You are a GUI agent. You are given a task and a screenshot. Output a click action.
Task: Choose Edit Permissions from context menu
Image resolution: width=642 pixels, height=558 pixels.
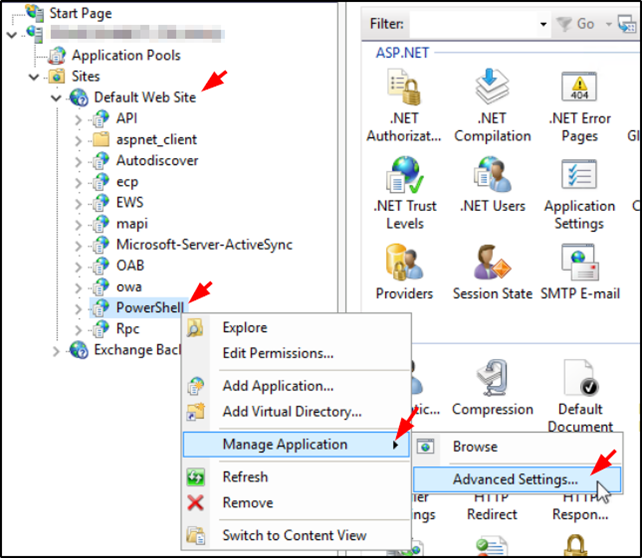(277, 353)
